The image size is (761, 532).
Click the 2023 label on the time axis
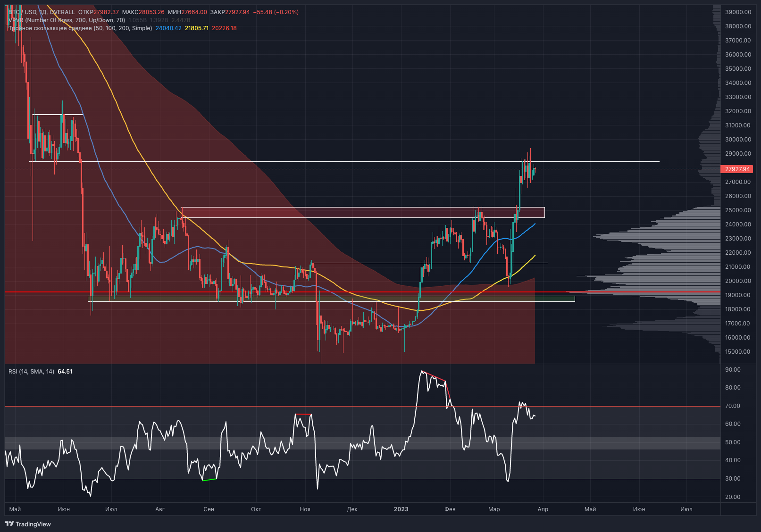tap(401, 509)
